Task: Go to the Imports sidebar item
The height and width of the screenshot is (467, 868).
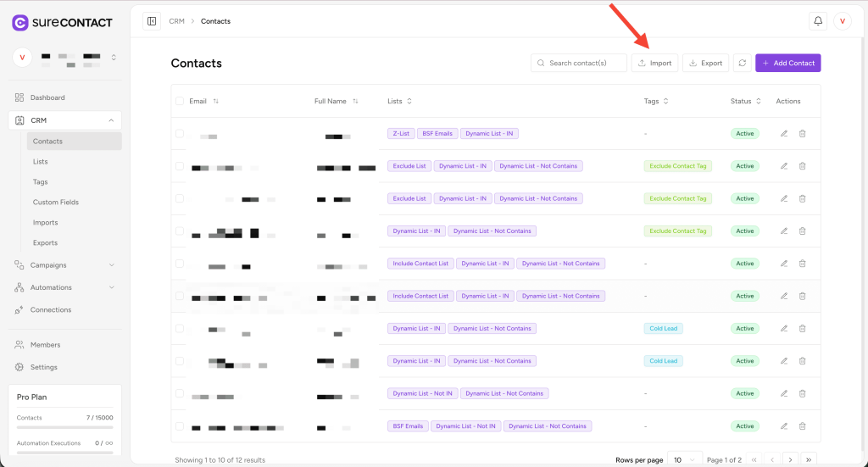Action: click(46, 223)
